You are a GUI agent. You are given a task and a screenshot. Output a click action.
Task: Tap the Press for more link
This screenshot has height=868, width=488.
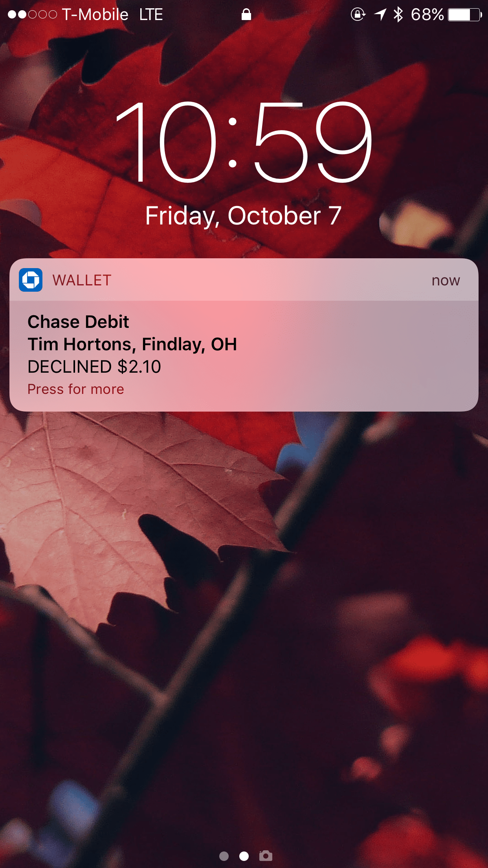pos(76,389)
